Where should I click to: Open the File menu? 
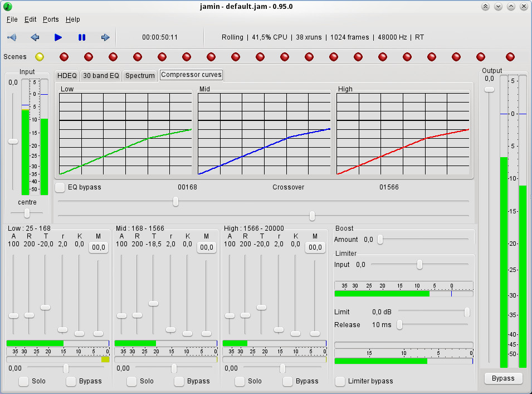[12, 20]
